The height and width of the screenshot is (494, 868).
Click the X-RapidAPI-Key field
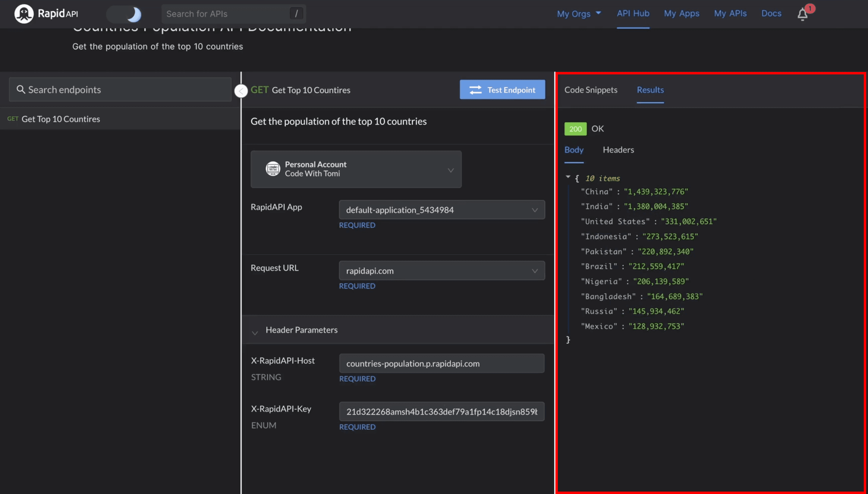click(x=442, y=411)
